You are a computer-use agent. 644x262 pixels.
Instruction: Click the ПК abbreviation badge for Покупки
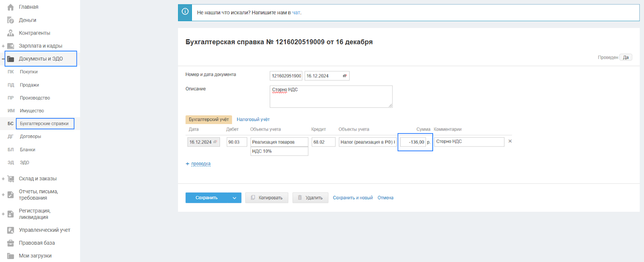coord(11,72)
